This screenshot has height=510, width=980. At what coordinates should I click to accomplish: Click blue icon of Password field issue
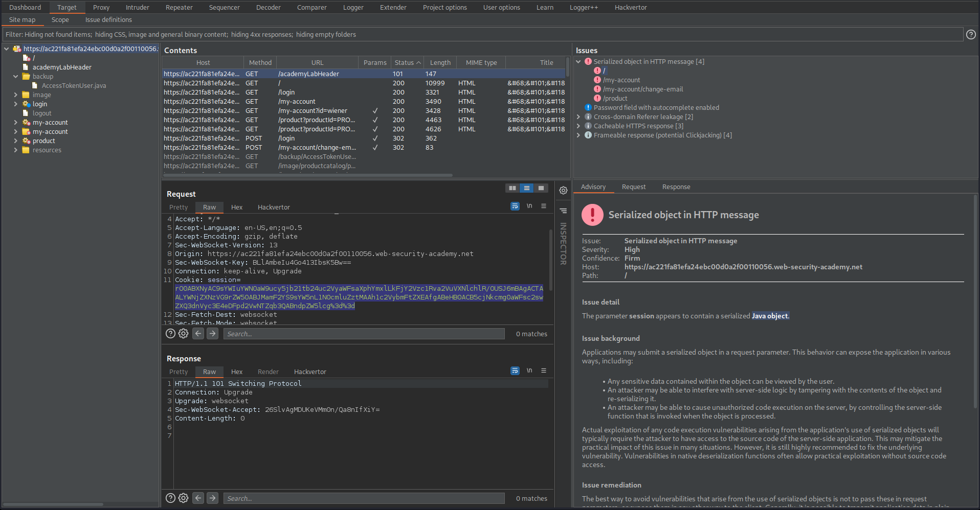coord(588,107)
